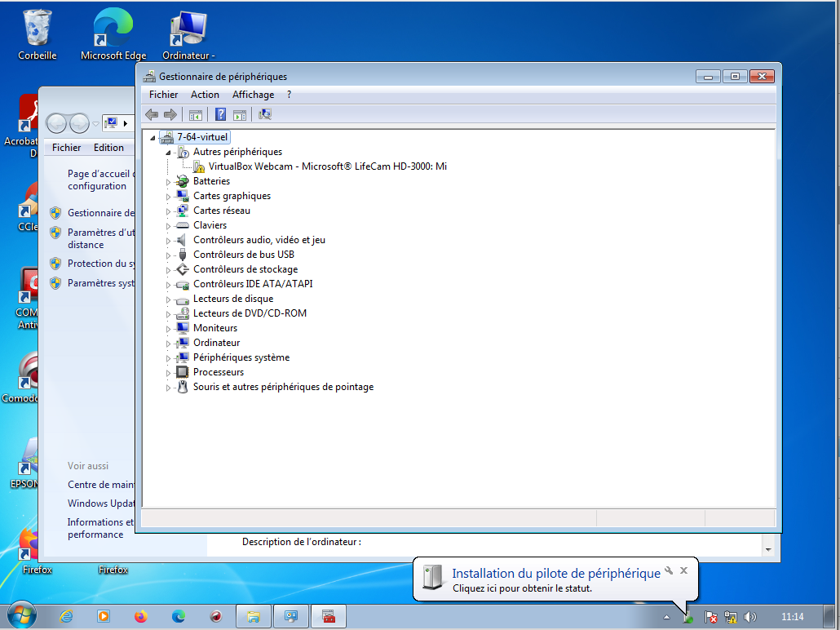Screen dimensions: 840x630
Task: Show hidden icons in the system tray
Action: coord(666,617)
